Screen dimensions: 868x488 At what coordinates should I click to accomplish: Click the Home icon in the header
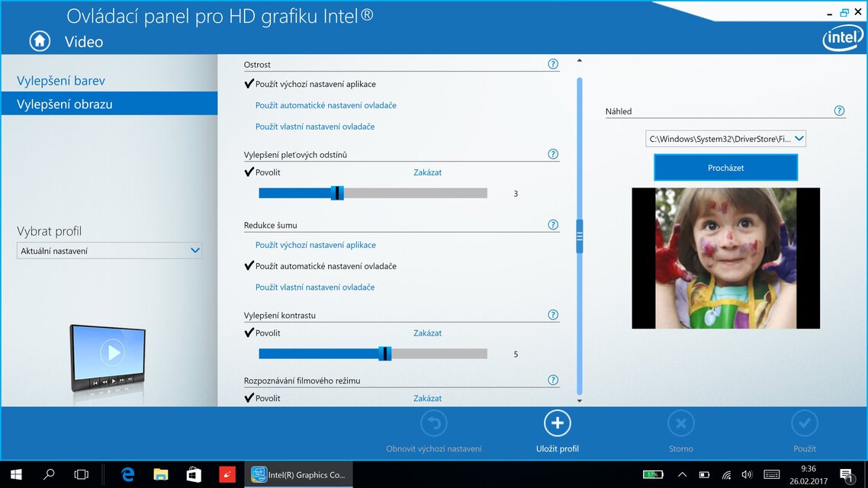[x=39, y=40]
